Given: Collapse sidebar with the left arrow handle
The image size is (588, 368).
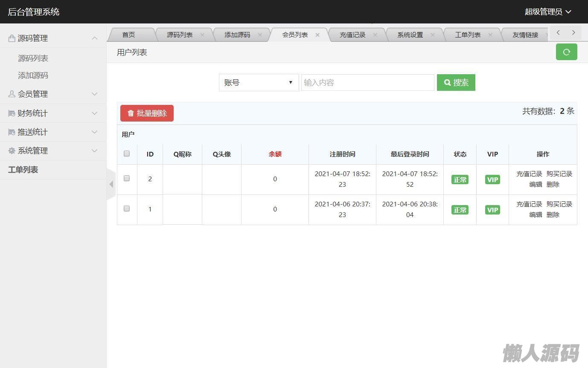Looking at the screenshot, I should point(111,184).
